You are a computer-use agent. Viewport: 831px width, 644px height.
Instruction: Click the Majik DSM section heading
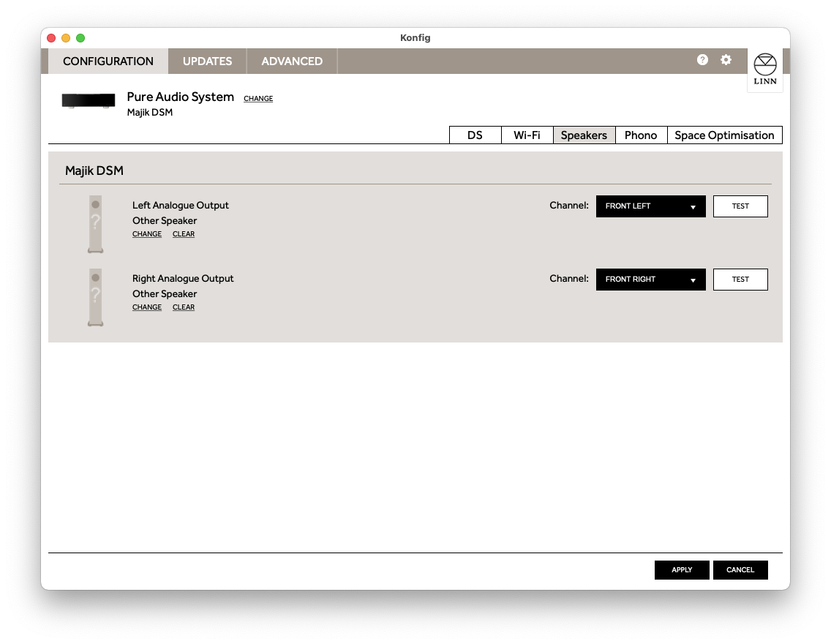coord(94,171)
